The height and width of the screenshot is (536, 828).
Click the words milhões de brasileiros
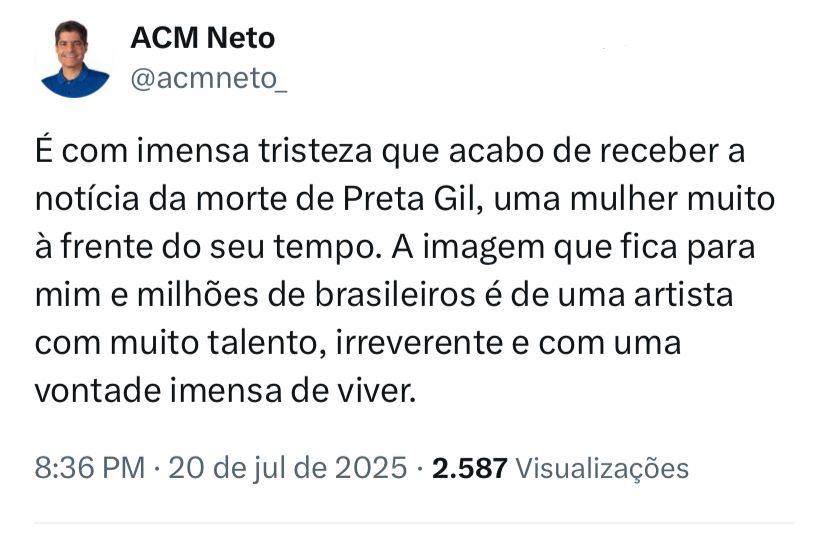coord(306,295)
